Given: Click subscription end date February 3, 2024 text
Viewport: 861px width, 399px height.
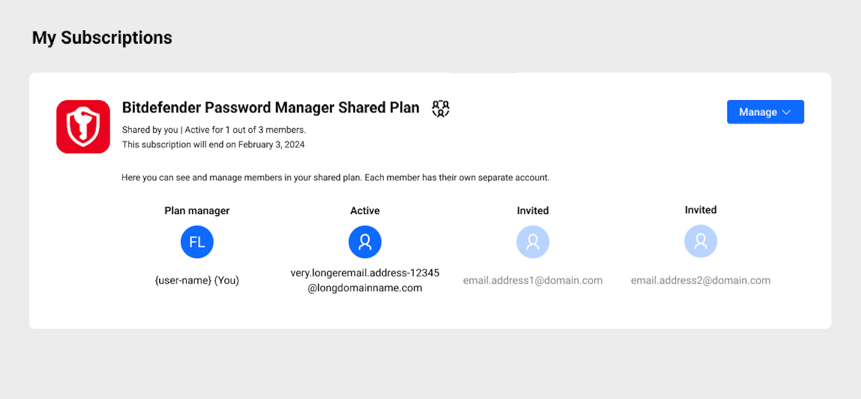Looking at the screenshot, I should pos(214,145).
